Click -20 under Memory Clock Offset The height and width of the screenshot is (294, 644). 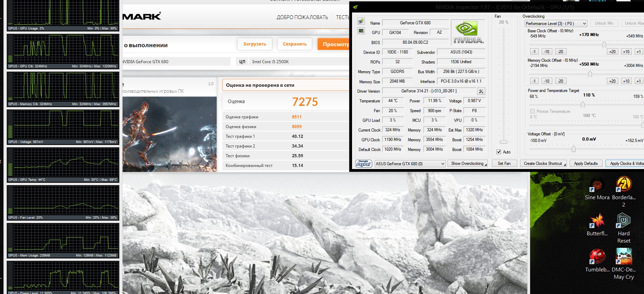click(560, 81)
